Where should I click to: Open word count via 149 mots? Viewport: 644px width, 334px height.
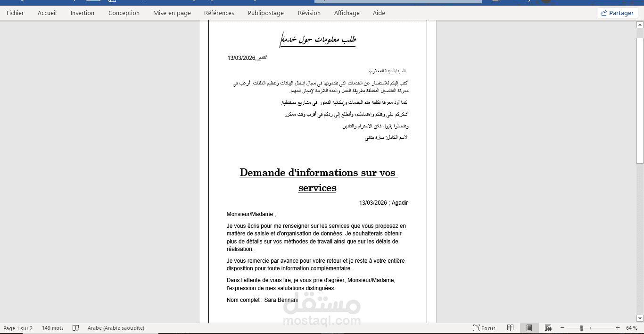click(53, 328)
